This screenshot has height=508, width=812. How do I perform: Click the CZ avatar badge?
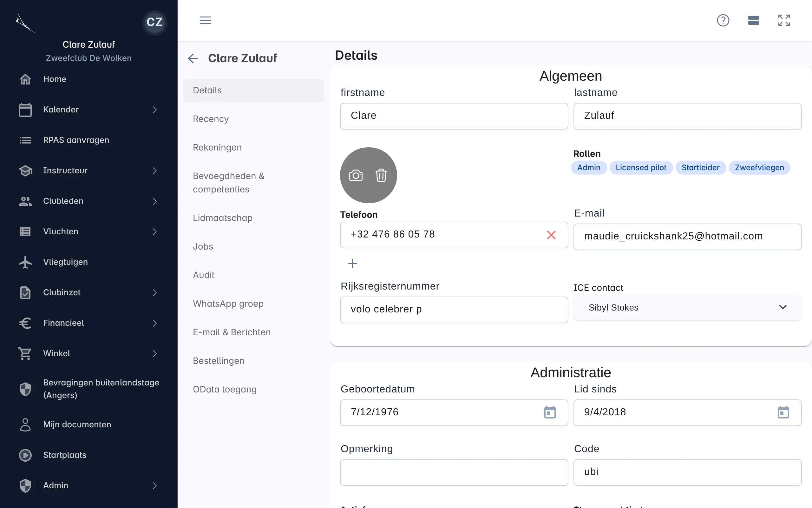coord(154,22)
